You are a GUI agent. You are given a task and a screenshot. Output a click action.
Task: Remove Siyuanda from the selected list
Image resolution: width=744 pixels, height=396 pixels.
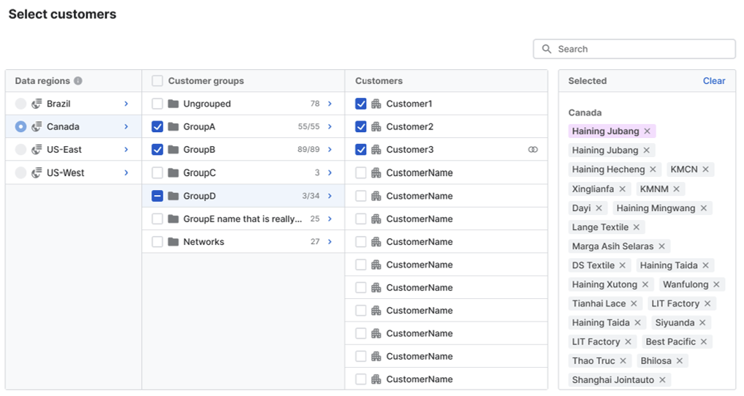[x=703, y=323]
